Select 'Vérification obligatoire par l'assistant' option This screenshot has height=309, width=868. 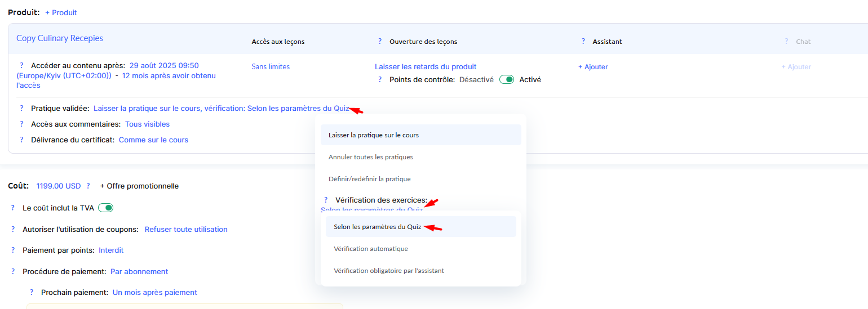pyautogui.click(x=389, y=271)
